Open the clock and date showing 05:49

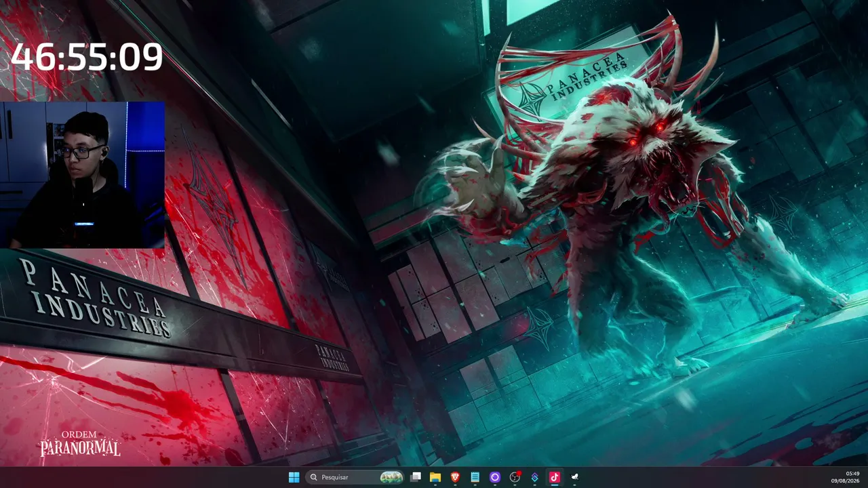click(x=846, y=477)
